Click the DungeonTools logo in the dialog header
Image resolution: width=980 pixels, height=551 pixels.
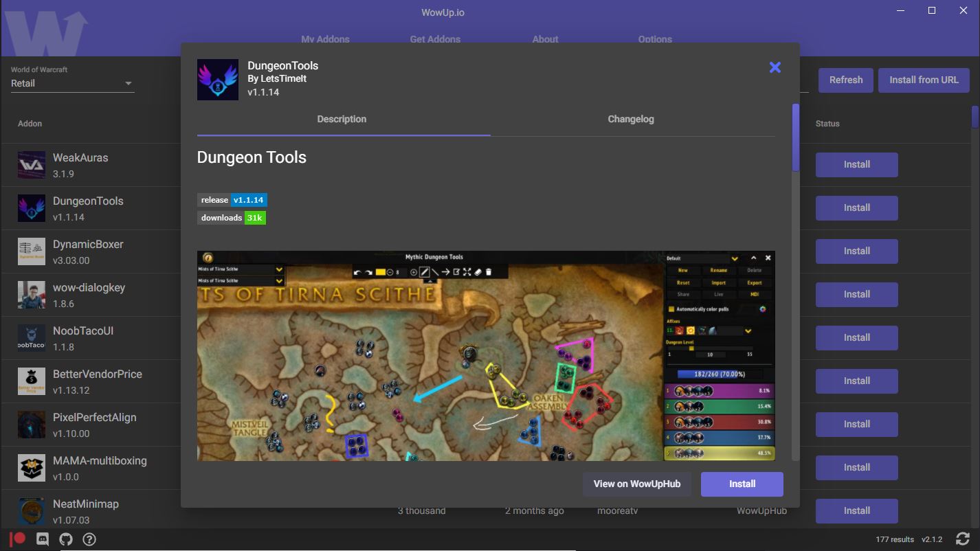pos(218,80)
